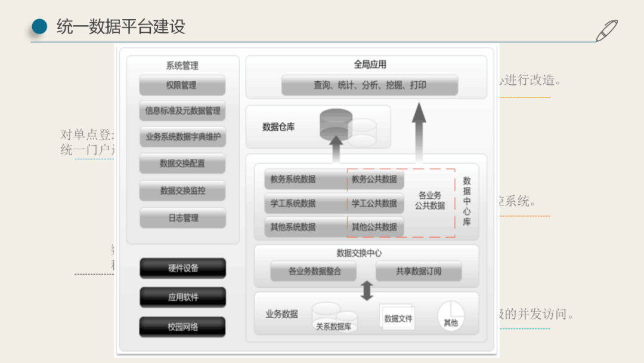This screenshot has height=363, width=644.
Task: Click the 数据交换配置 button
Action: coord(182,163)
